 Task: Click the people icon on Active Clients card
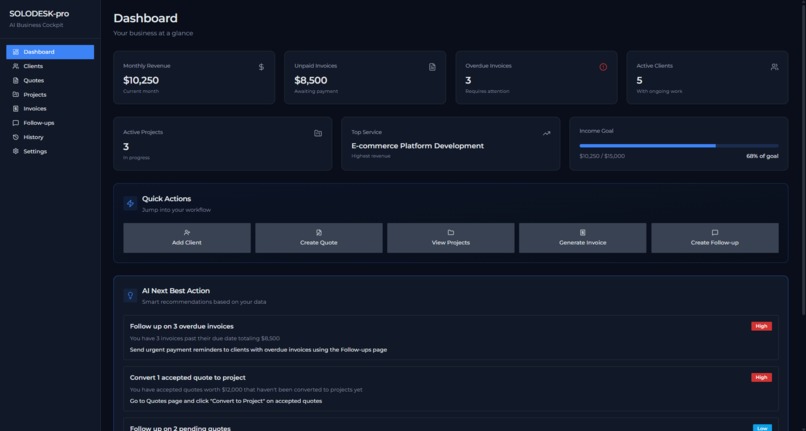pos(774,67)
